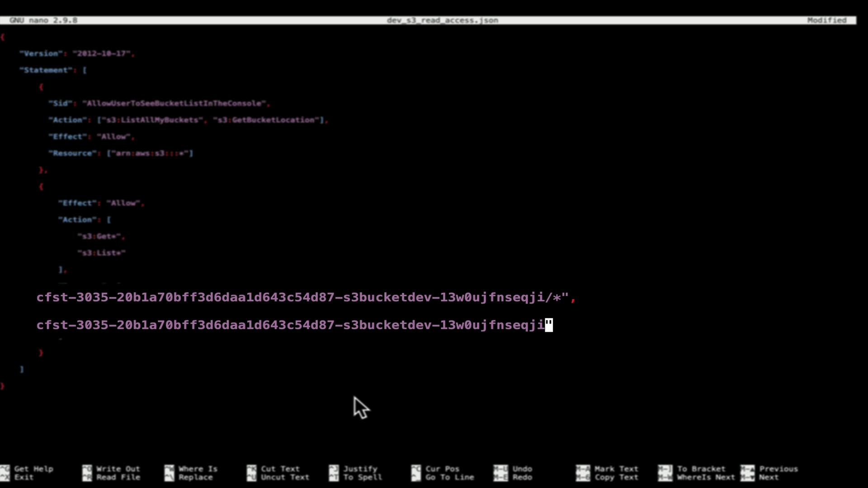868x488 pixels.
Task: Click the Write Out shortcut key icon
Action: click(87, 469)
